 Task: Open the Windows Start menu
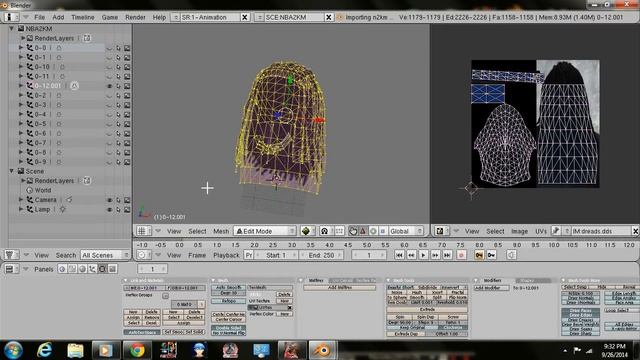tap(13, 350)
